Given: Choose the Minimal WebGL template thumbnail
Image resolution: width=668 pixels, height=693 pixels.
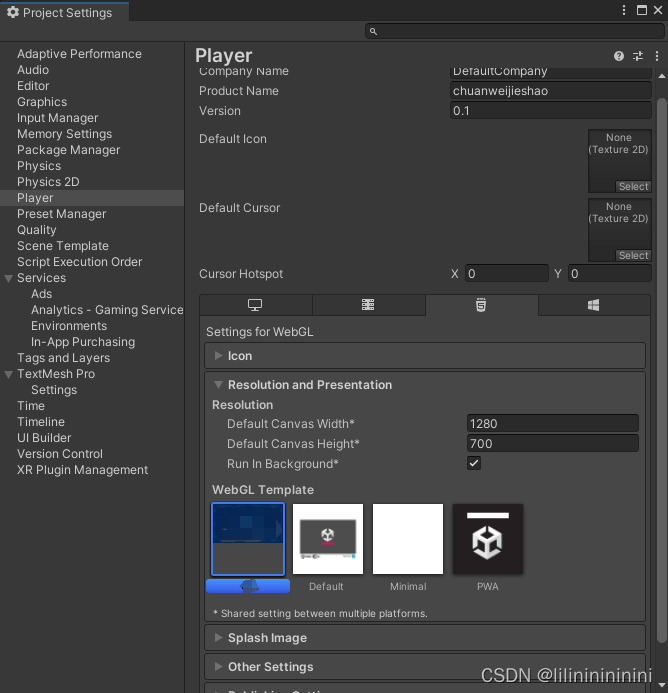Looking at the screenshot, I should pyautogui.click(x=408, y=539).
